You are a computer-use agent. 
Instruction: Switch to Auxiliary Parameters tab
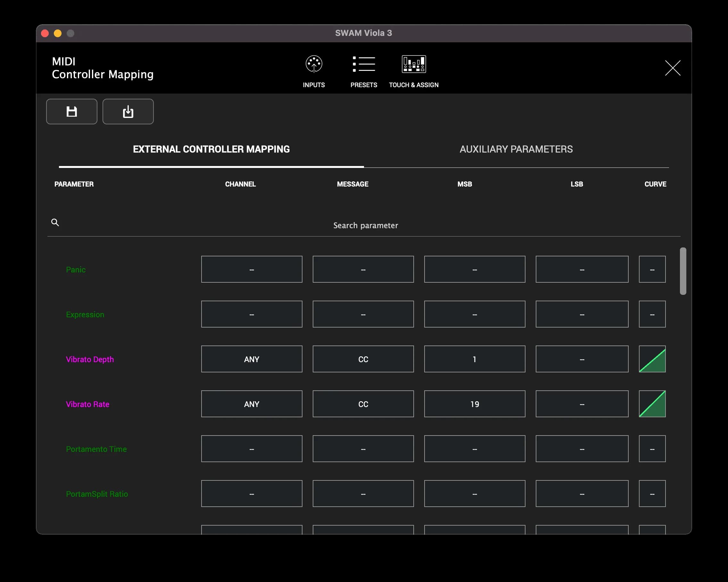[516, 149]
